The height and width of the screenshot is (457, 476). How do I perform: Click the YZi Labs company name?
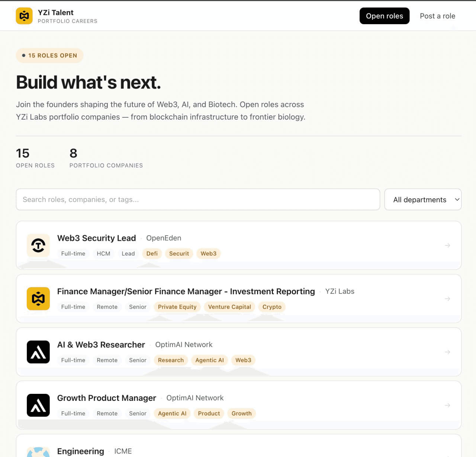340,291
